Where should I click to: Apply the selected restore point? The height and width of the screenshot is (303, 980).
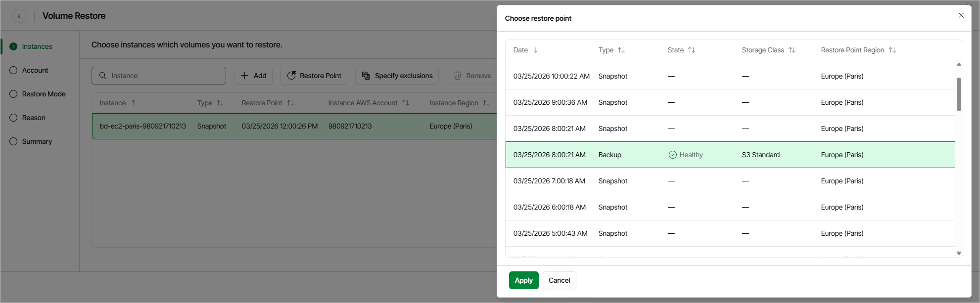(523, 280)
